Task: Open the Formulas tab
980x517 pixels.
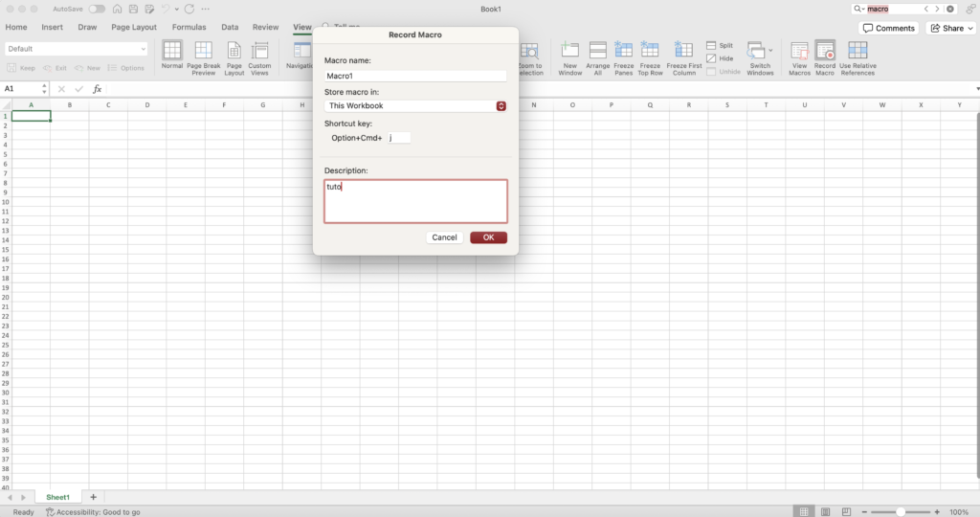Action: [x=189, y=27]
